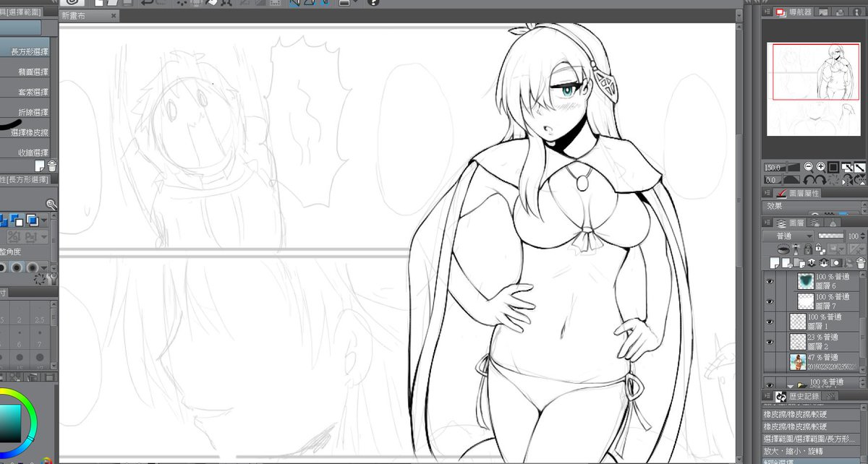This screenshot has width=868, height=464.
Task: Open the layers panel menu icon
Action: 768,223
